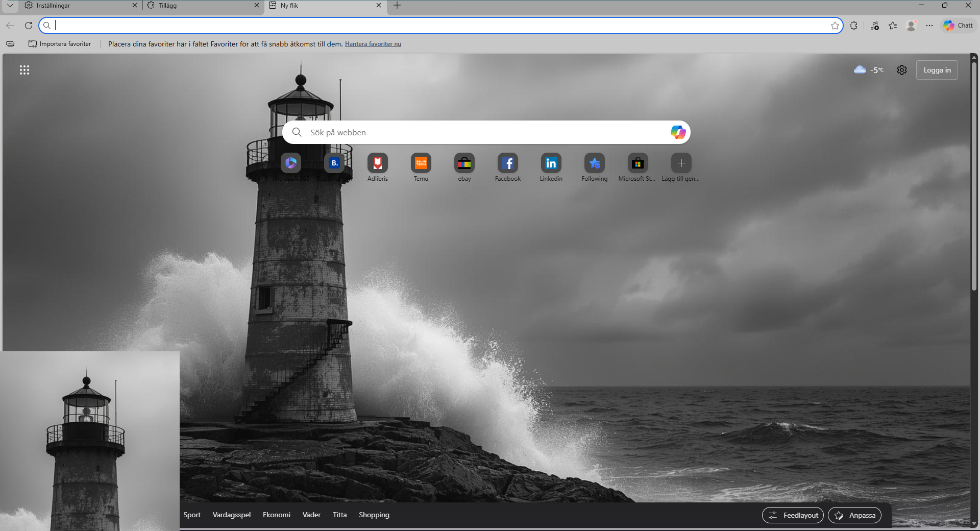Click the Hantera favoriter nu link
The image size is (980, 531).
(x=373, y=44)
